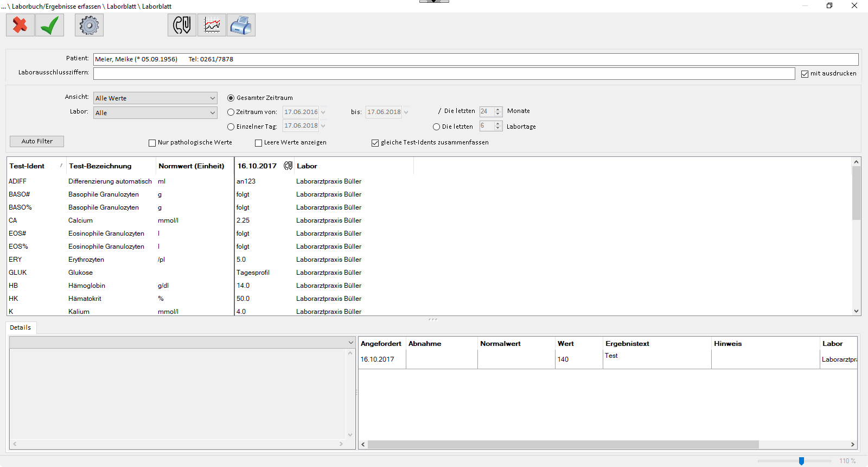The height and width of the screenshot is (467, 868).
Task: Adjust the zoom slider at 110 %
Action: (801, 461)
